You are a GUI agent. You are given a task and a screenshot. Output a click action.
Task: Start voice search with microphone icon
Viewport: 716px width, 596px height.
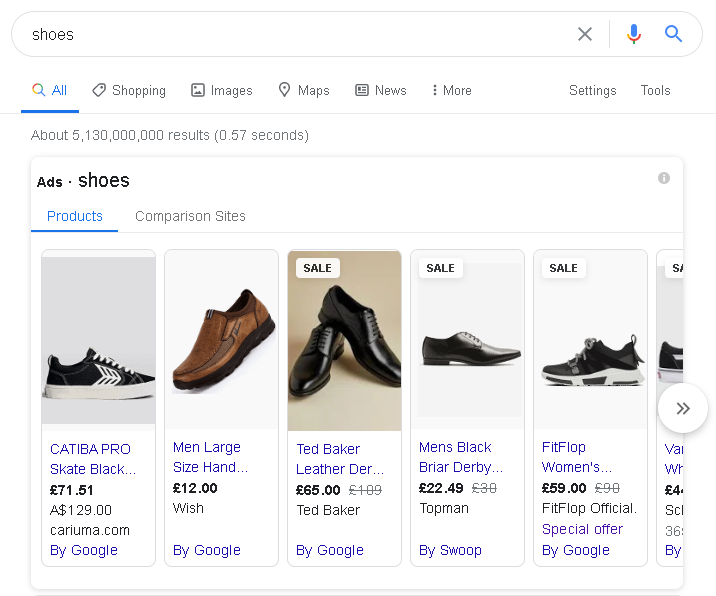click(x=633, y=34)
